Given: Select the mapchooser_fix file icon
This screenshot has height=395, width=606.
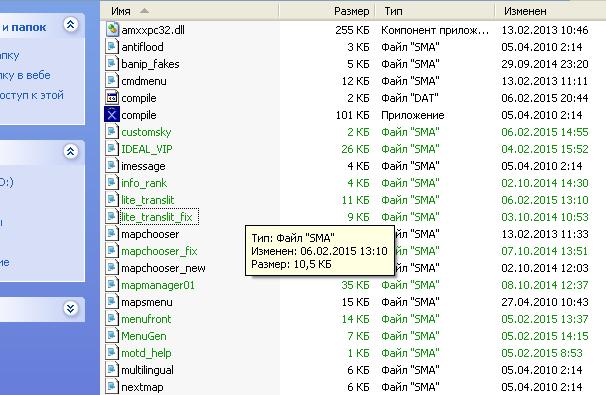Looking at the screenshot, I should click(x=112, y=251).
